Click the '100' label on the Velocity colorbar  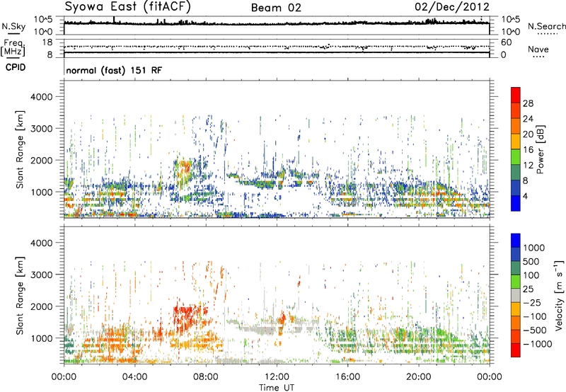click(531, 275)
